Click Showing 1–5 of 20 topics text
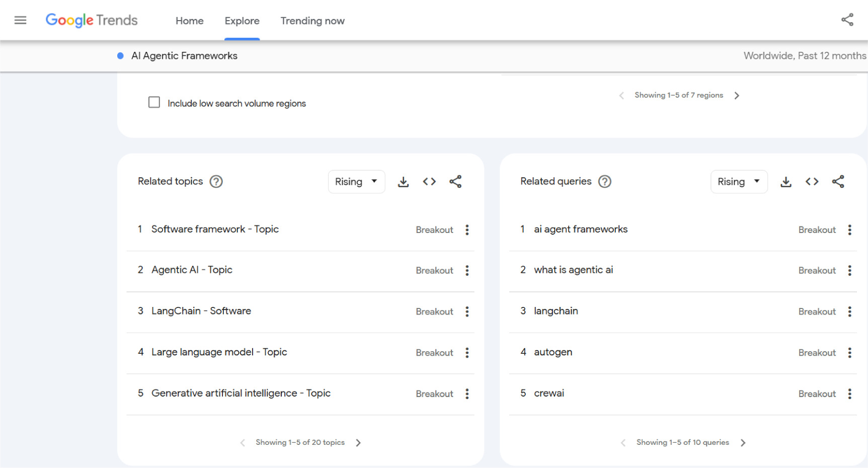868x468 pixels. [300, 442]
